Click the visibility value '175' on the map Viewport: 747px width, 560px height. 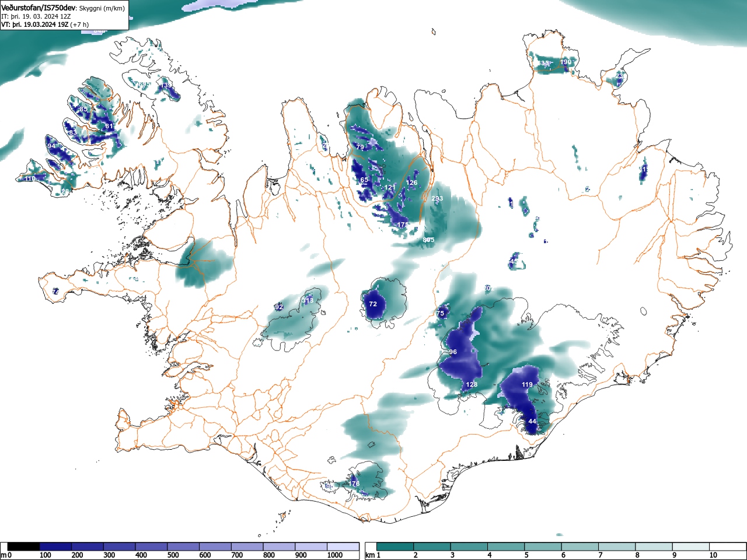[x=403, y=225]
